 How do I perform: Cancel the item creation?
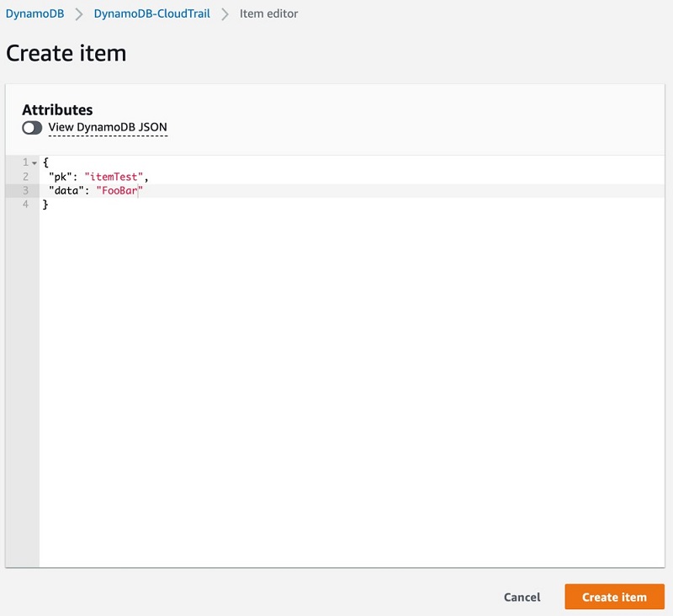pyautogui.click(x=522, y=597)
